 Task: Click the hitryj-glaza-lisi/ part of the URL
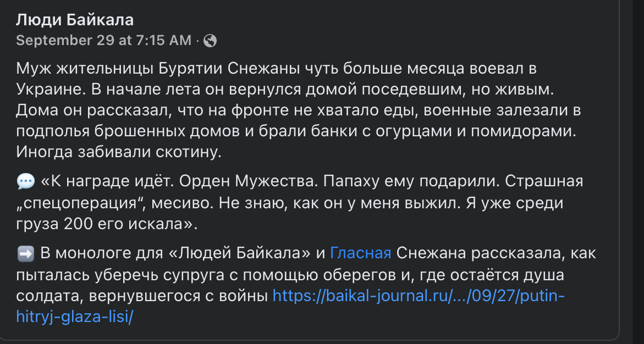coord(75,318)
